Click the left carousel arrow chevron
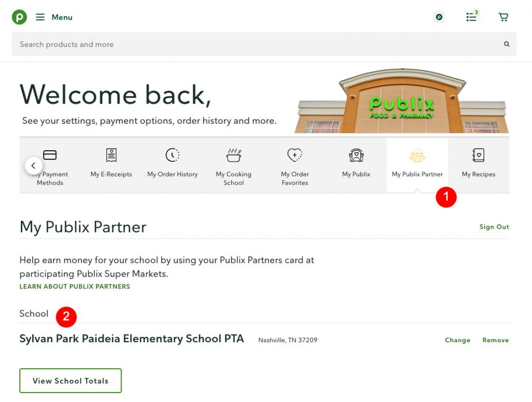The width and height of the screenshot is (532, 402). click(34, 166)
